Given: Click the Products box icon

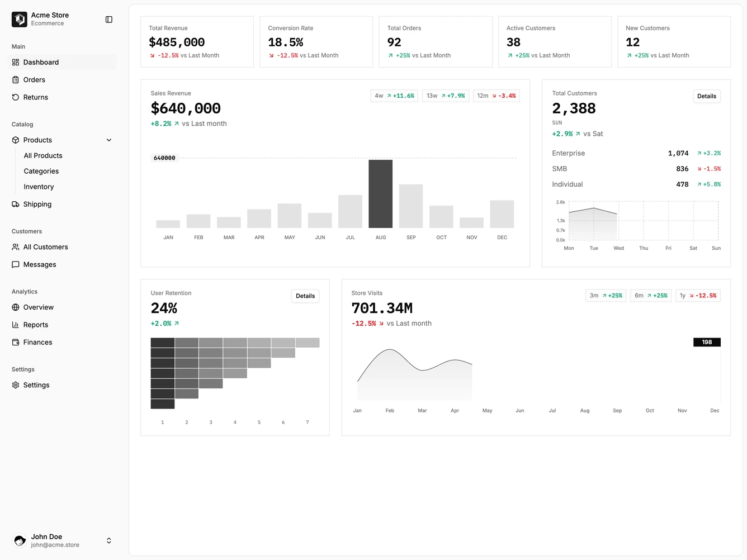Looking at the screenshot, I should pos(16,140).
